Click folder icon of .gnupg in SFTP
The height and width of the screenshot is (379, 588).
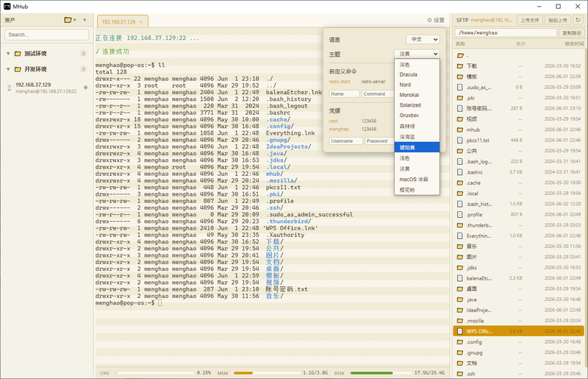pos(460,353)
